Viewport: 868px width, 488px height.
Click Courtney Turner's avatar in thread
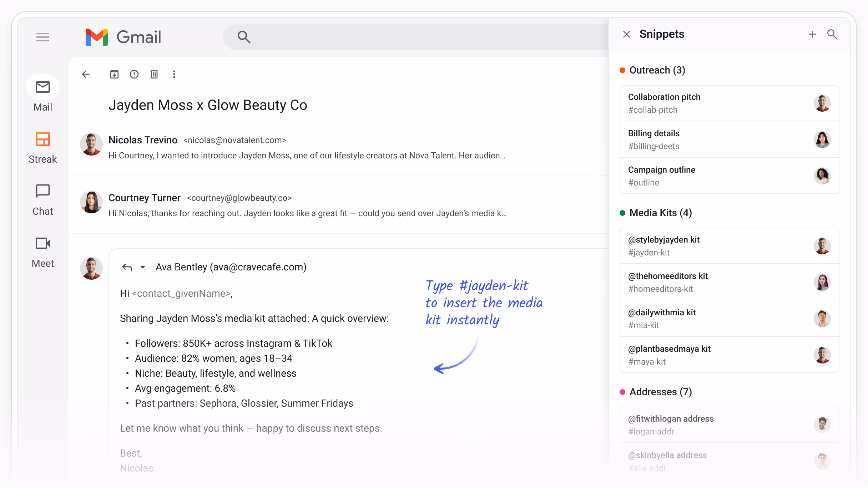91,202
